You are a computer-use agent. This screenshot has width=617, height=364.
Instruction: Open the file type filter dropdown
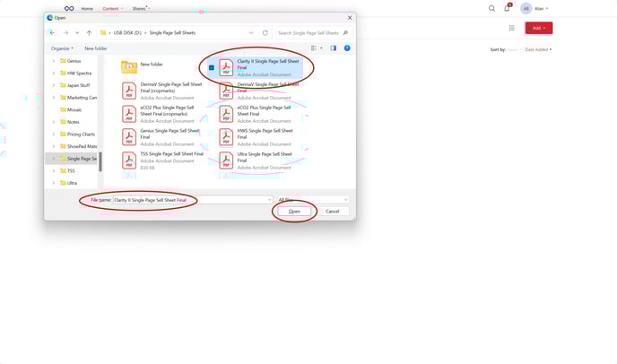(x=312, y=199)
